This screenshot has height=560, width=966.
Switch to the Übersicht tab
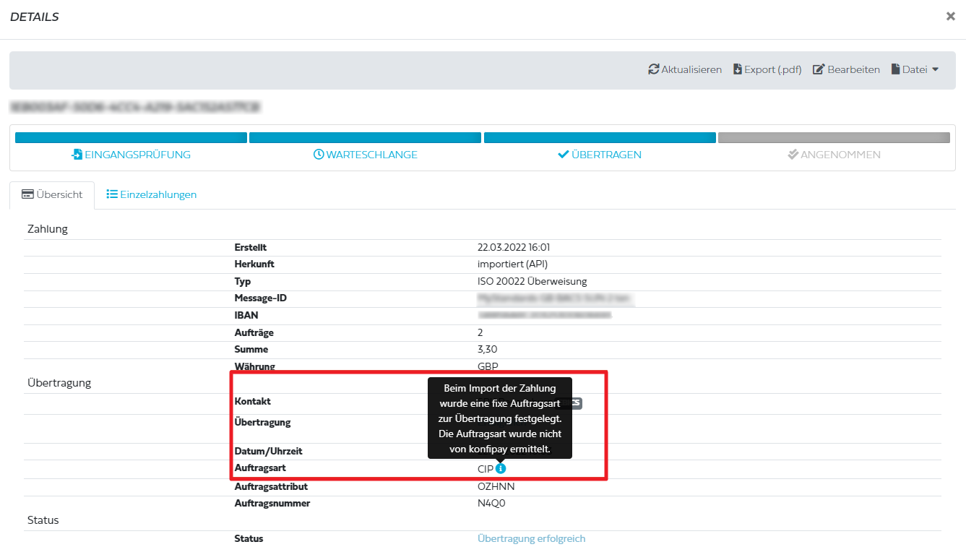52,194
